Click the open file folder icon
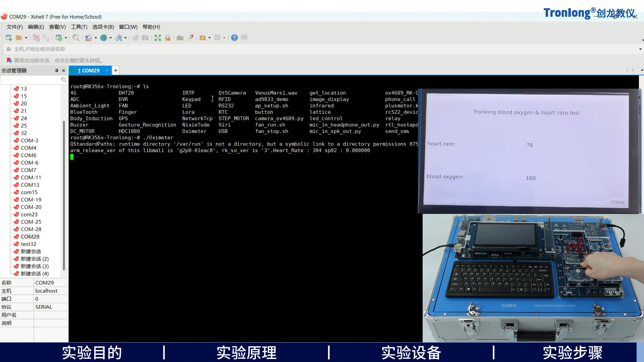The image size is (644, 362). point(18,38)
